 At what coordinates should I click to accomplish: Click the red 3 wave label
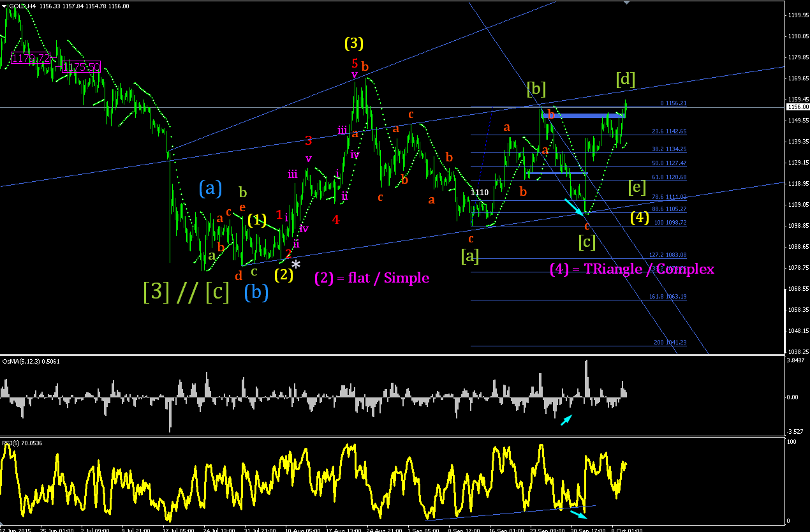tap(309, 140)
